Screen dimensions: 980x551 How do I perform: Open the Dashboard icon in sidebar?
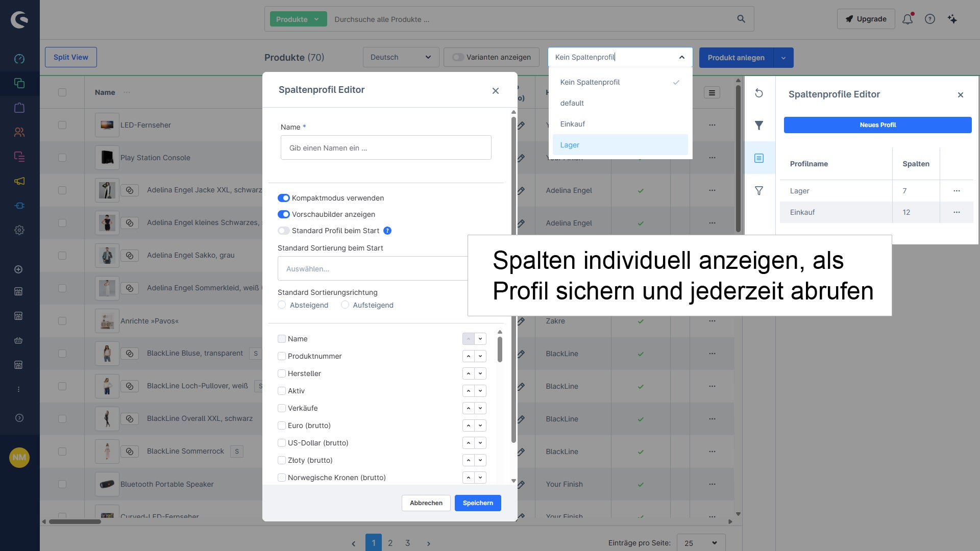19,59
